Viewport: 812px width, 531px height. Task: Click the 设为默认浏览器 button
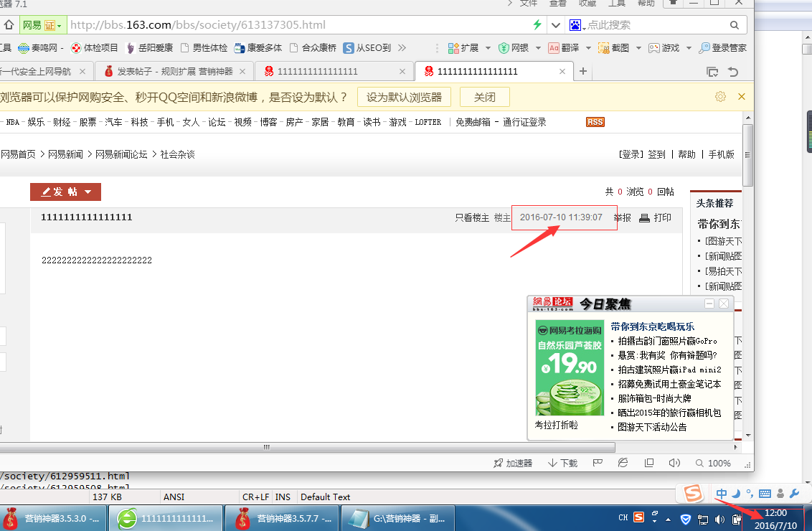point(404,96)
